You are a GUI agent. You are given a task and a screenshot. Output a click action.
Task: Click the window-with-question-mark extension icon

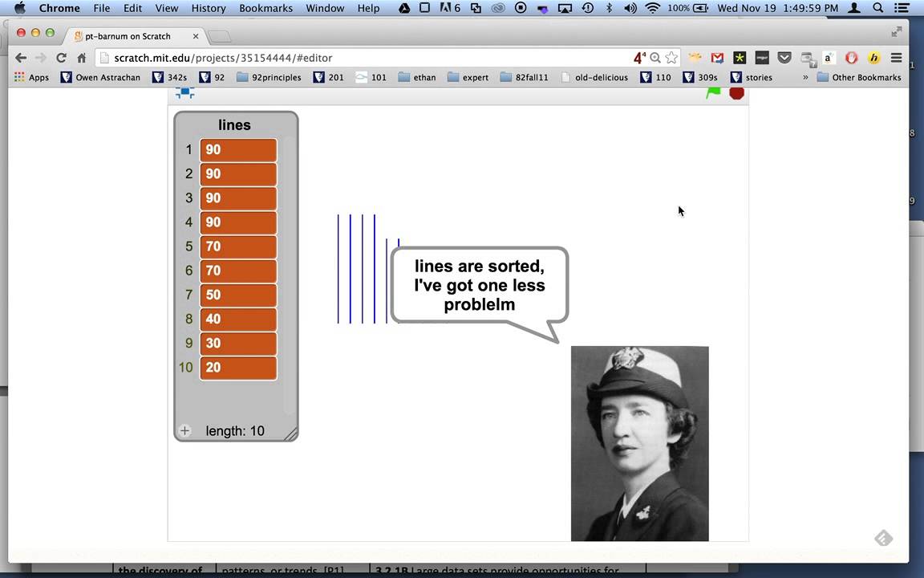point(808,59)
